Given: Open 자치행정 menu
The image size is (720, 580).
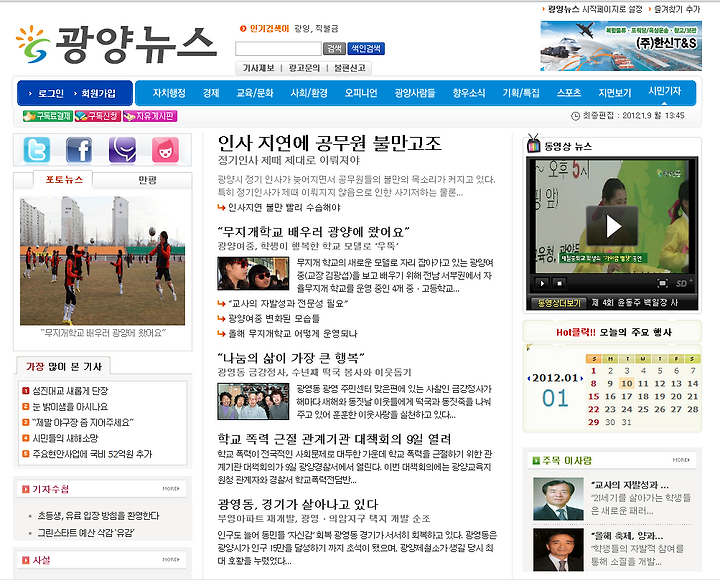Looking at the screenshot, I should click(169, 93).
